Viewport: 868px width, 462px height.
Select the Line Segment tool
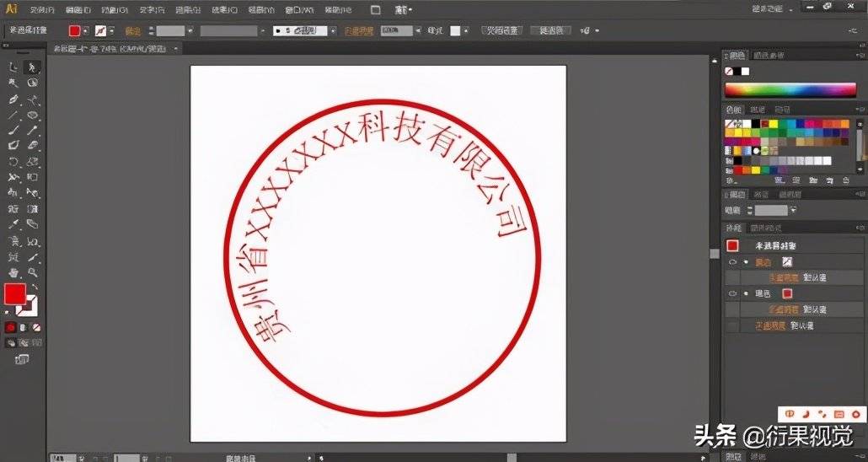click(x=13, y=115)
